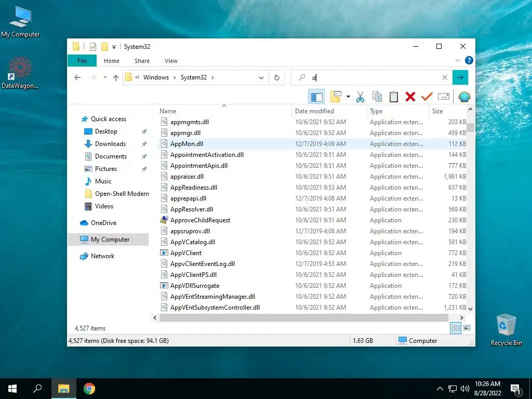Open Documents in the navigation pane
This screenshot has width=532, height=399.
point(111,156)
